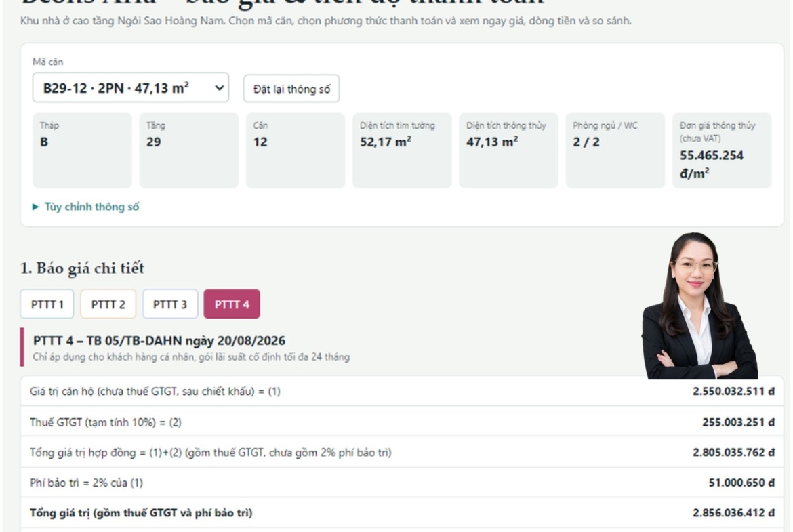
Task: Click the Giá trị căn hộ row label
Action: (155, 392)
